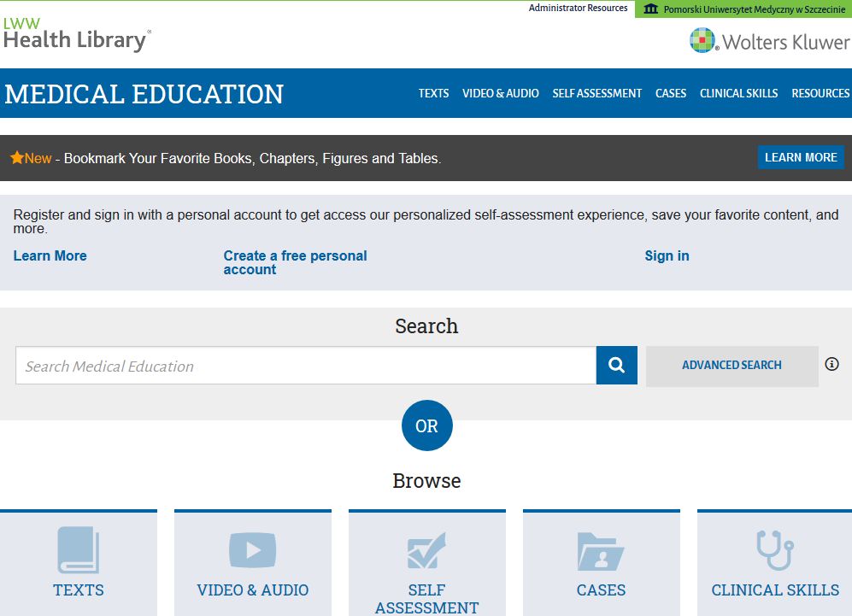852x616 pixels.
Task: Click the Sign in link
Action: pos(667,255)
